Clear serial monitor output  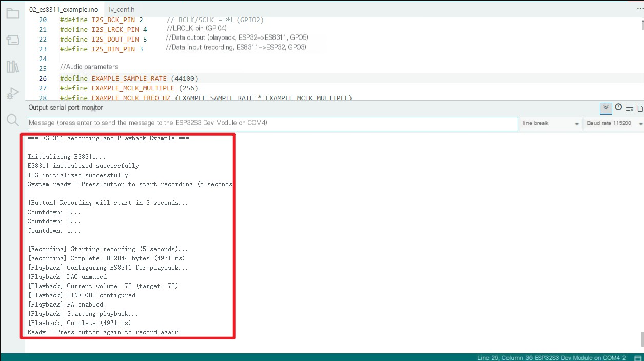(630, 108)
